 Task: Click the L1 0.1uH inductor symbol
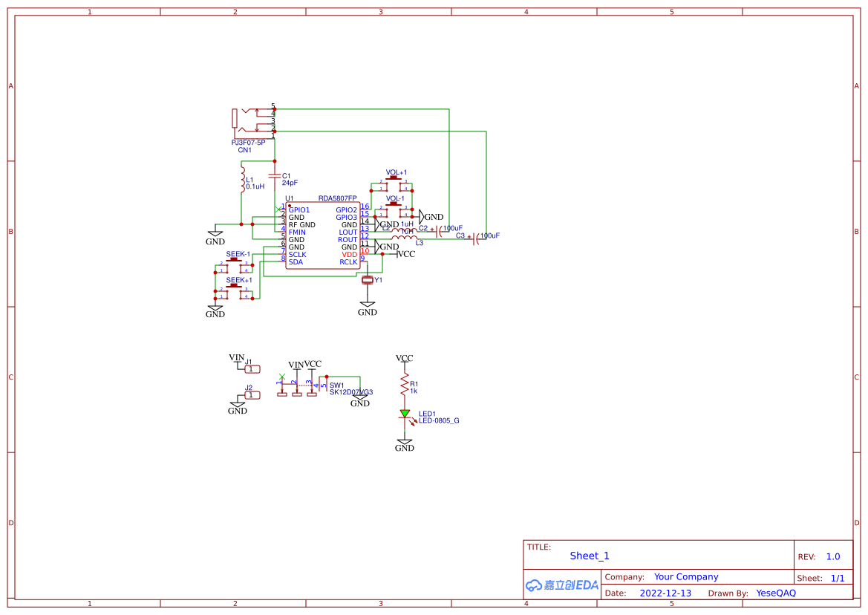pos(242,180)
